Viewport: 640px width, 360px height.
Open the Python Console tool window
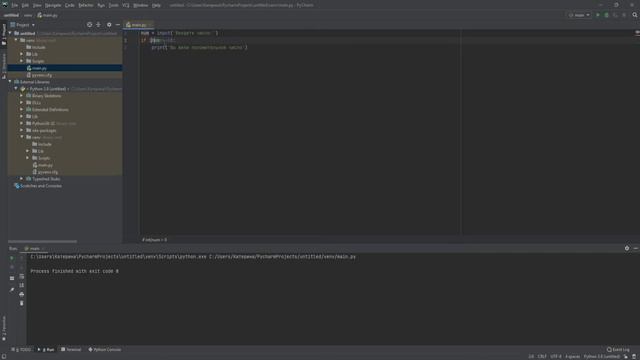105,350
